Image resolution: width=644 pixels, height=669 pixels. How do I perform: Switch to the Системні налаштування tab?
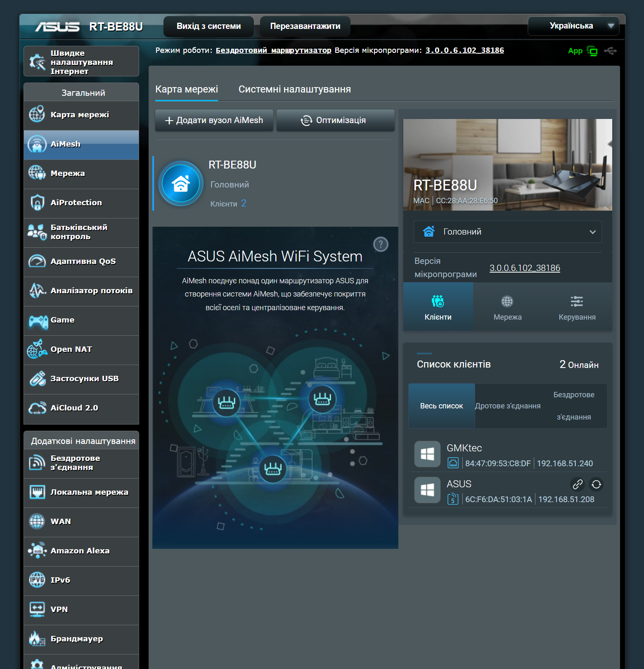295,89
